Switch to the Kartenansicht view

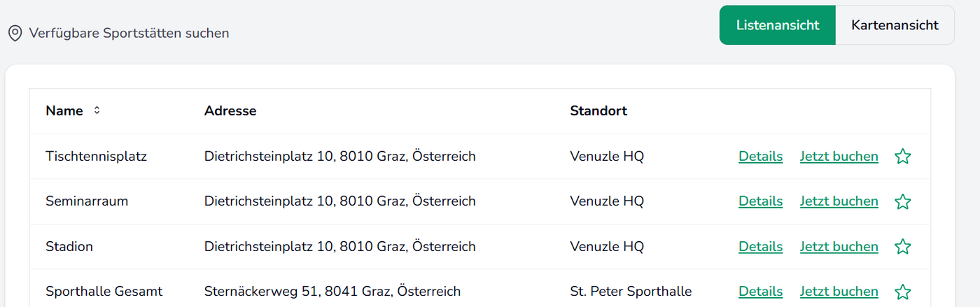pyautogui.click(x=895, y=25)
